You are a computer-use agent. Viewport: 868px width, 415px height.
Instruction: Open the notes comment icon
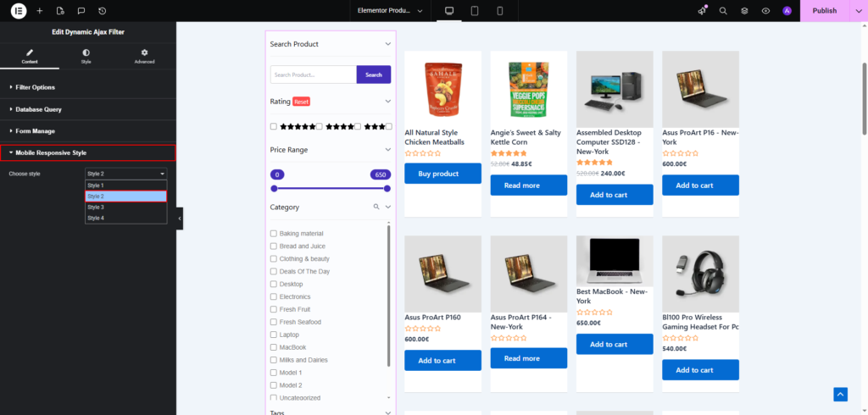(x=81, y=11)
